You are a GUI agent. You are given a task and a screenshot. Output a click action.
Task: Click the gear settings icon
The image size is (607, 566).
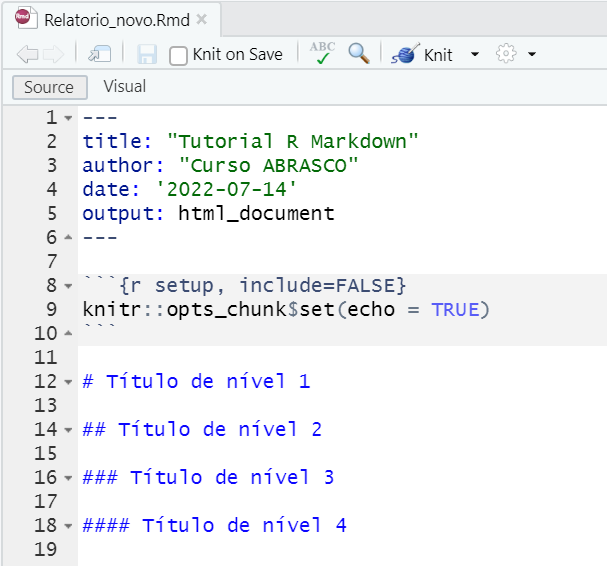click(x=507, y=54)
